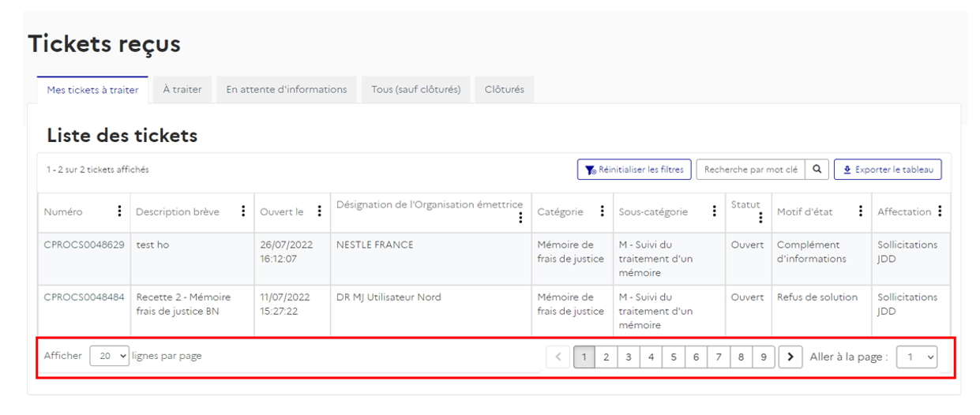Open ticket CPROCS0048629
The image size is (980, 415).
[84, 245]
